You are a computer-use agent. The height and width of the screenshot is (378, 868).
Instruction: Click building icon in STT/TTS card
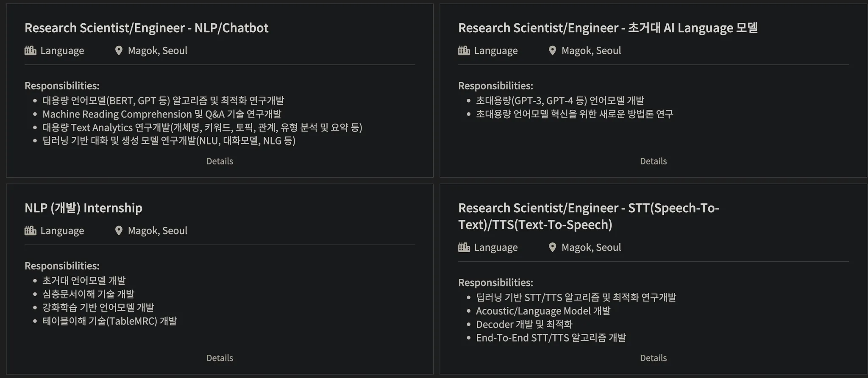pos(464,247)
